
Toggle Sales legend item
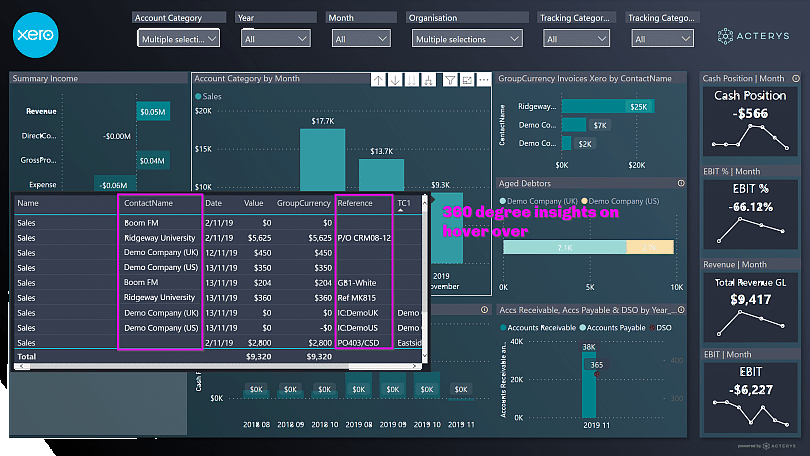coord(208,97)
